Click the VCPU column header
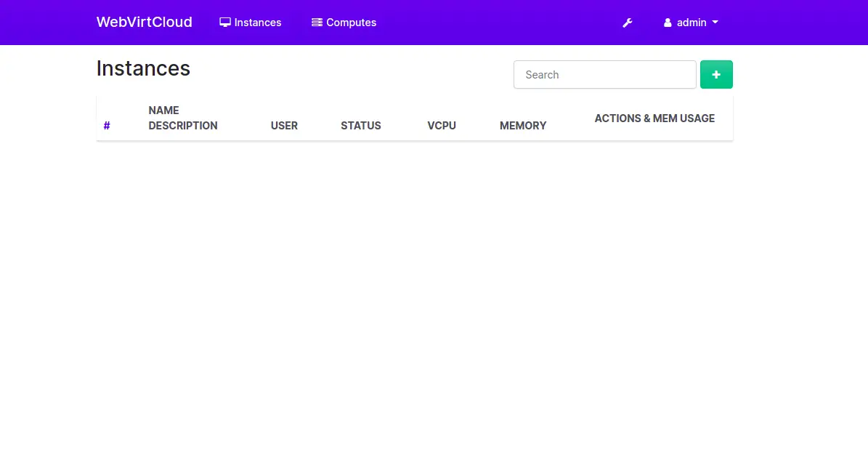This screenshot has width=868, height=458. coord(442,126)
